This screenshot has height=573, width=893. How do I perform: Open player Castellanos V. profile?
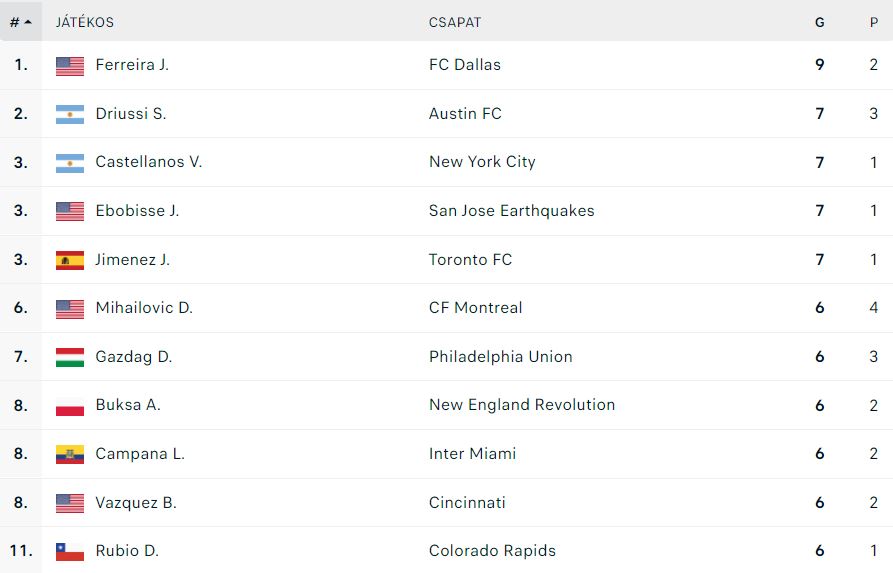tap(149, 162)
